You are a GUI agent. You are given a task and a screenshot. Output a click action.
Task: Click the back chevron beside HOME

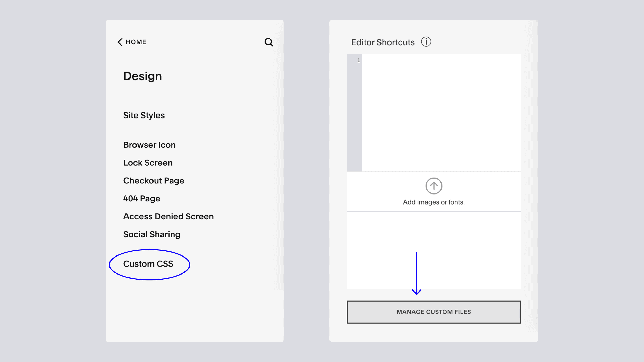coord(120,42)
